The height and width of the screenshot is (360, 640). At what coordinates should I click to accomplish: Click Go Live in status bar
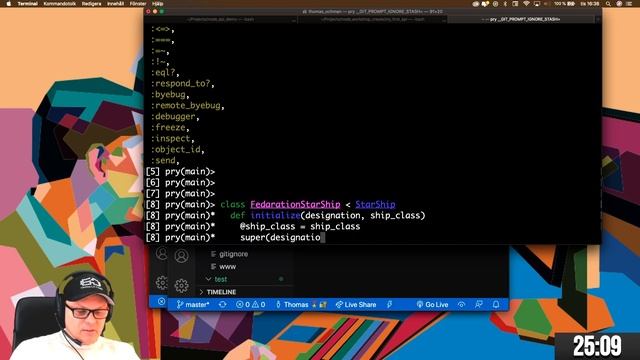[432, 304]
